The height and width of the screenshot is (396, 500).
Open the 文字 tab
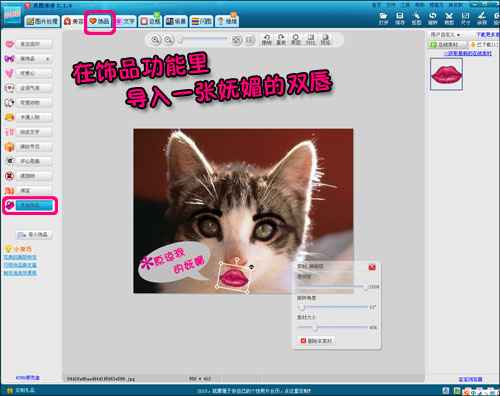(x=126, y=21)
